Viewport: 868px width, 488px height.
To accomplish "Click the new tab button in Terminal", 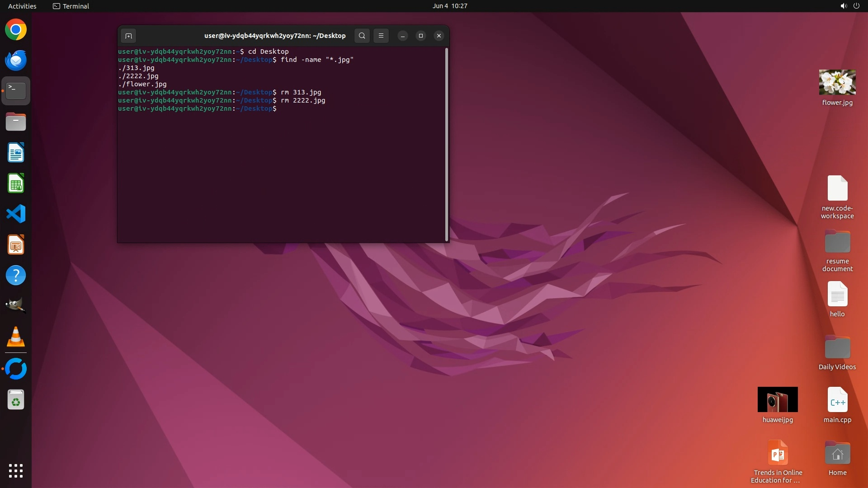I will (x=128, y=36).
